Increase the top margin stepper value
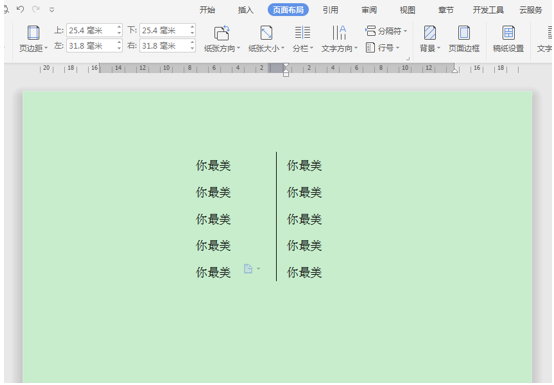The height and width of the screenshot is (385, 554). pos(119,27)
